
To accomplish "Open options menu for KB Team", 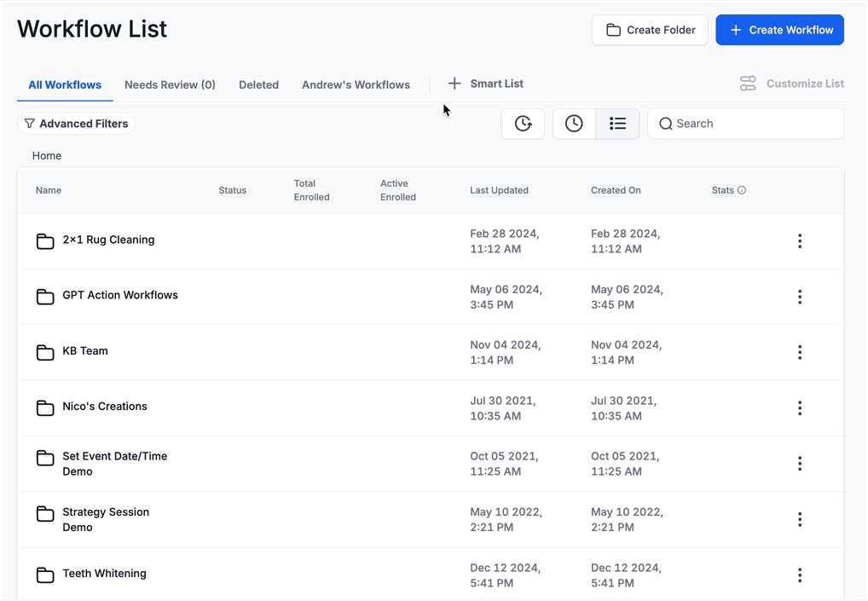I will pyautogui.click(x=799, y=353).
